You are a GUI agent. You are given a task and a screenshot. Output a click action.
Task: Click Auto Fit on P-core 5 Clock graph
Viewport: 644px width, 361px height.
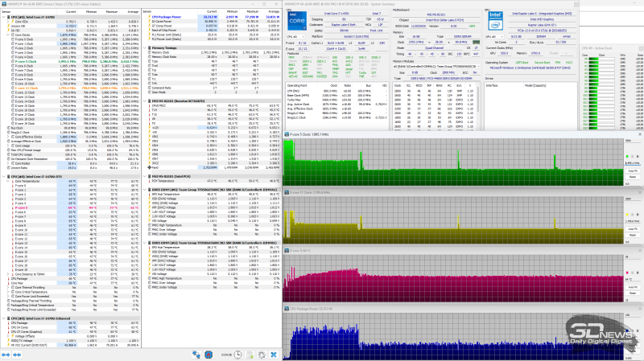(x=633, y=170)
